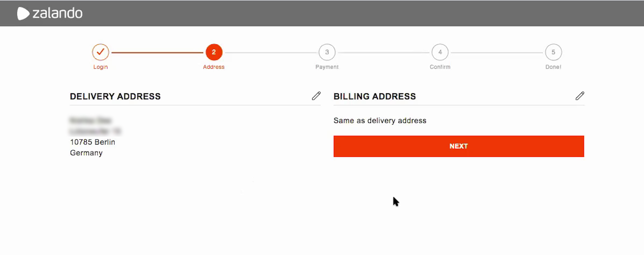644x255 pixels.
Task: Click the Delivery Address heading
Action: point(115,96)
